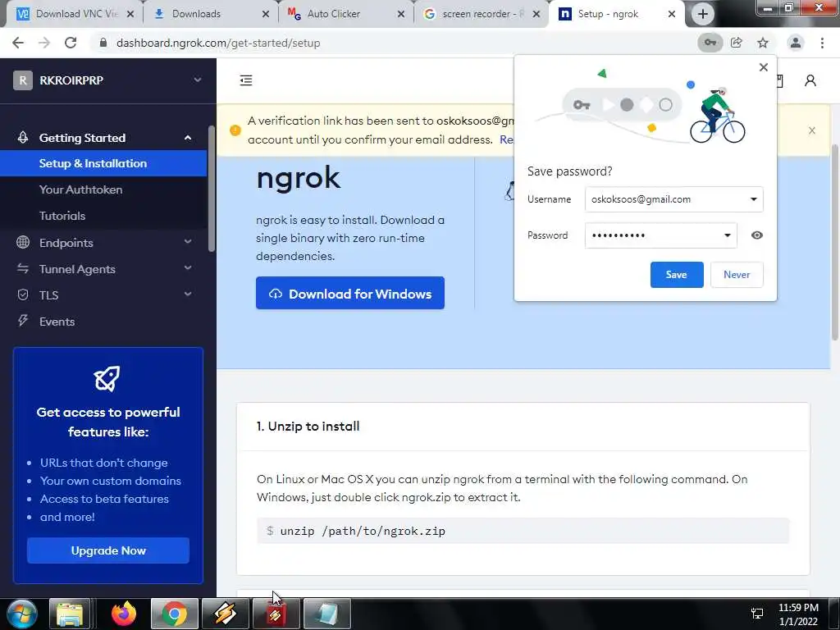Screen dimensions: 840x630
Task: Click the Tunnel Agents arrows icon
Action: [23, 268]
